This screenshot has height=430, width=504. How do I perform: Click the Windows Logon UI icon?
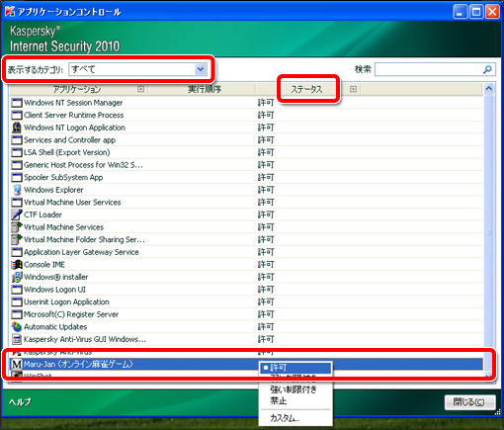click(17, 290)
